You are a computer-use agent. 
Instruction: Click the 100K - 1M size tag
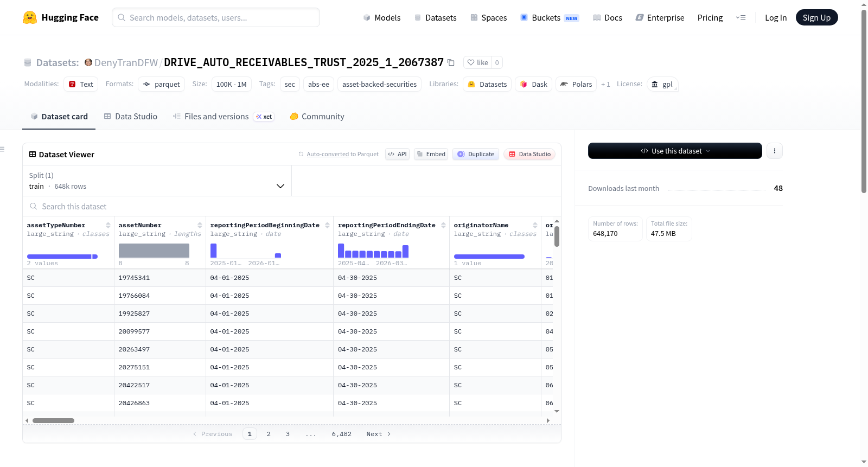(231, 84)
